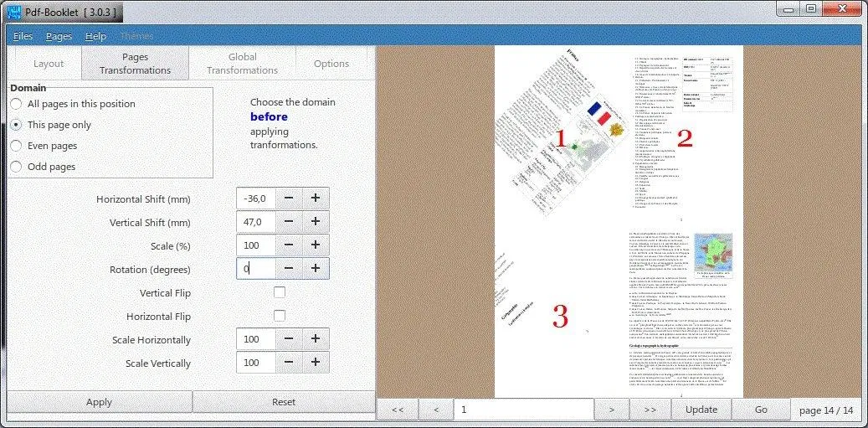Image resolution: width=868 pixels, height=428 pixels.
Task: Increase Scale Vertically with plus button
Action: [316, 363]
